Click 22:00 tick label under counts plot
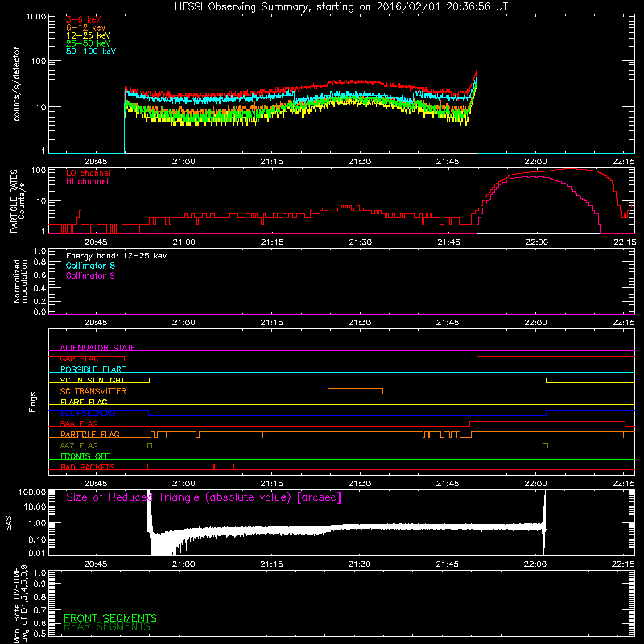This screenshot has height=644, width=644. [x=535, y=162]
